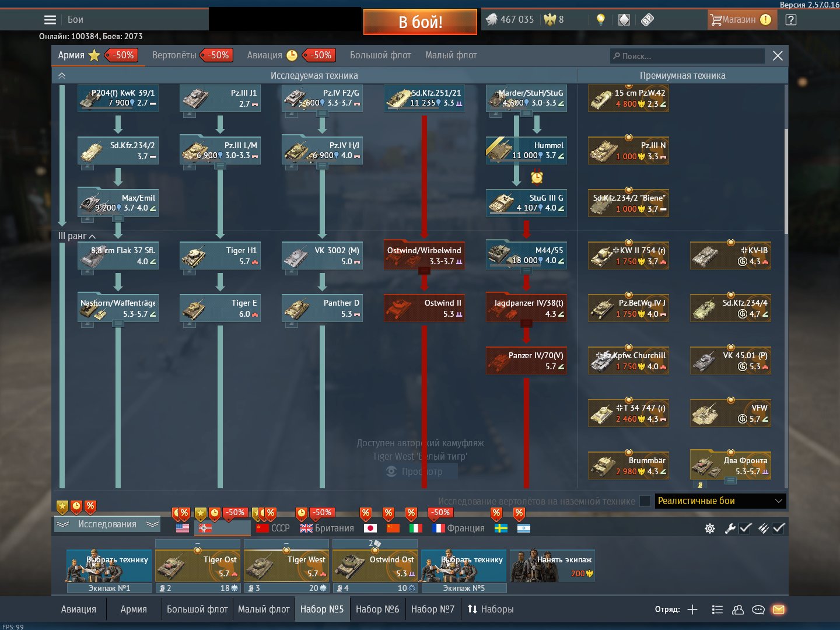Open the gear settings icon near nation flags
This screenshot has width=840, height=630.
click(710, 528)
